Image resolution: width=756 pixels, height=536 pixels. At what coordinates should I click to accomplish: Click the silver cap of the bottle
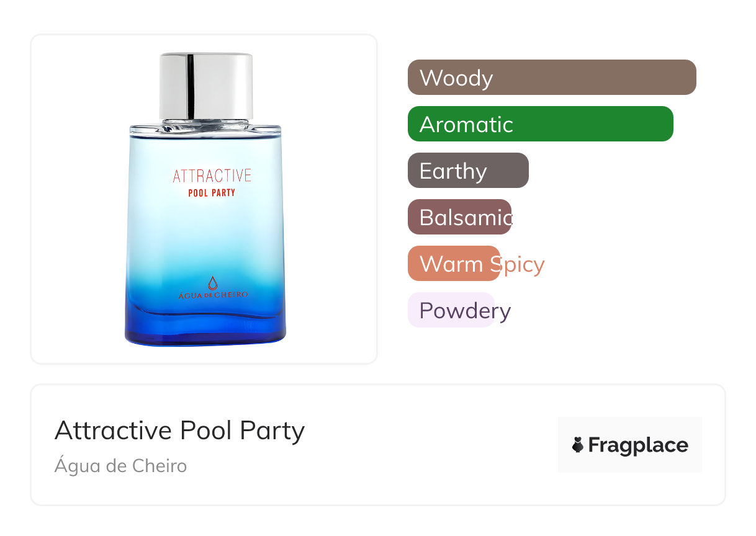point(205,85)
